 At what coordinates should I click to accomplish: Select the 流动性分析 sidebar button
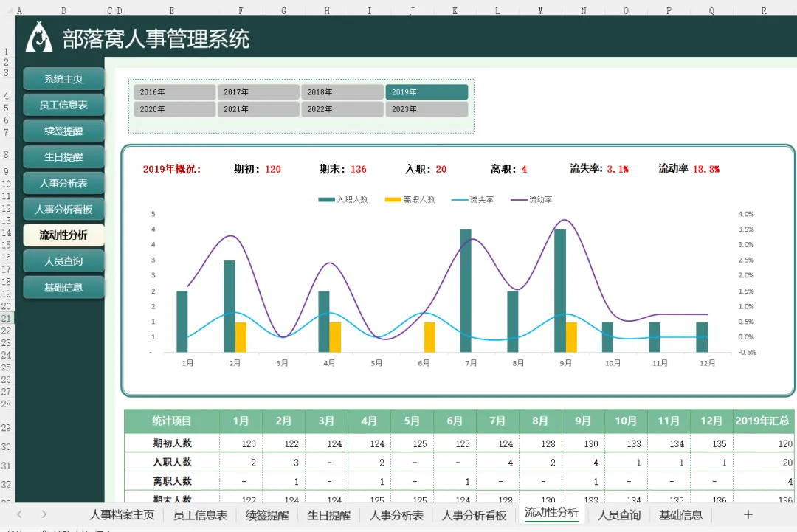coord(63,235)
